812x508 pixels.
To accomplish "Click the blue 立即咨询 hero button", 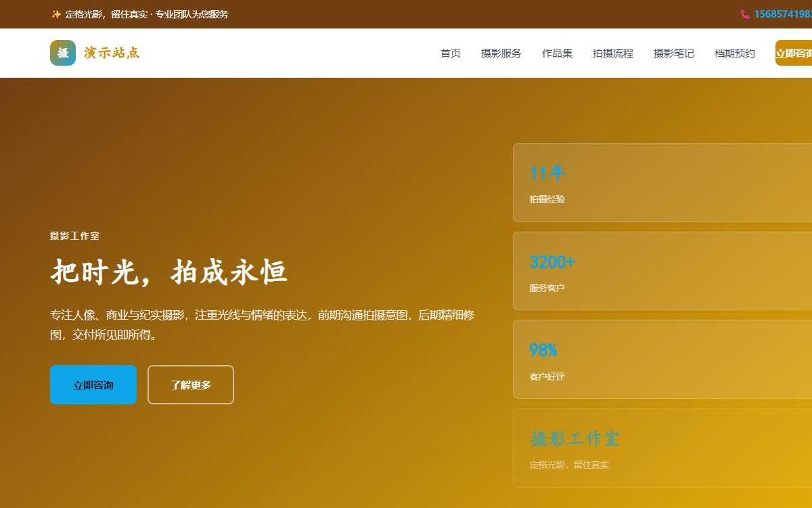I will (93, 385).
